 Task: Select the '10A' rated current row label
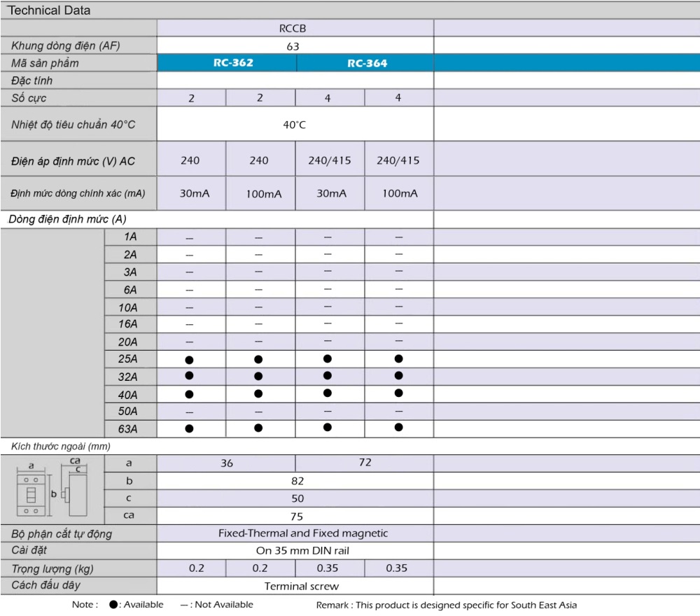pos(127,307)
